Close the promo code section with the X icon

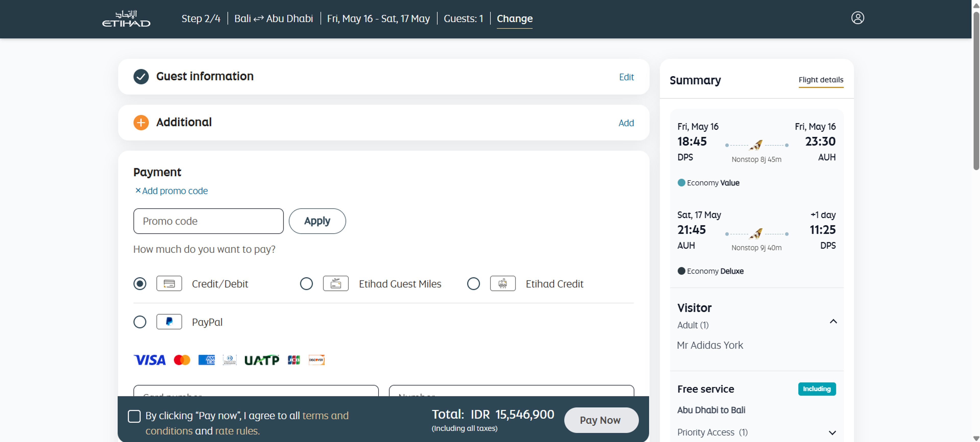click(x=138, y=190)
